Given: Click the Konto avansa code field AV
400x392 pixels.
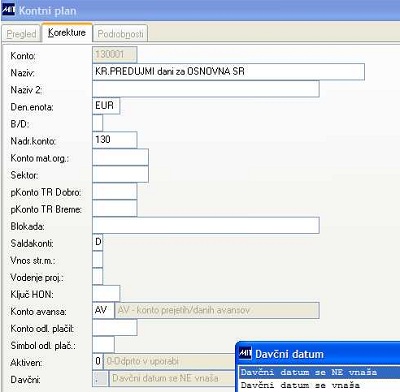Looking at the screenshot, I should [103, 310].
